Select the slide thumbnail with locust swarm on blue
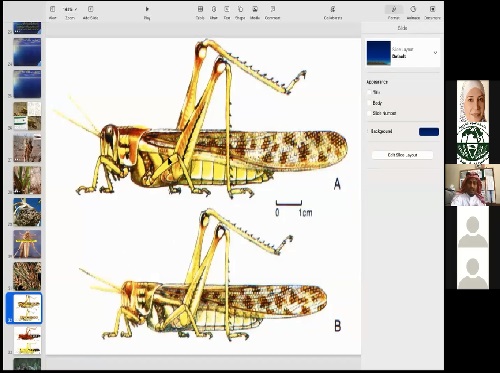 [27, 212]
